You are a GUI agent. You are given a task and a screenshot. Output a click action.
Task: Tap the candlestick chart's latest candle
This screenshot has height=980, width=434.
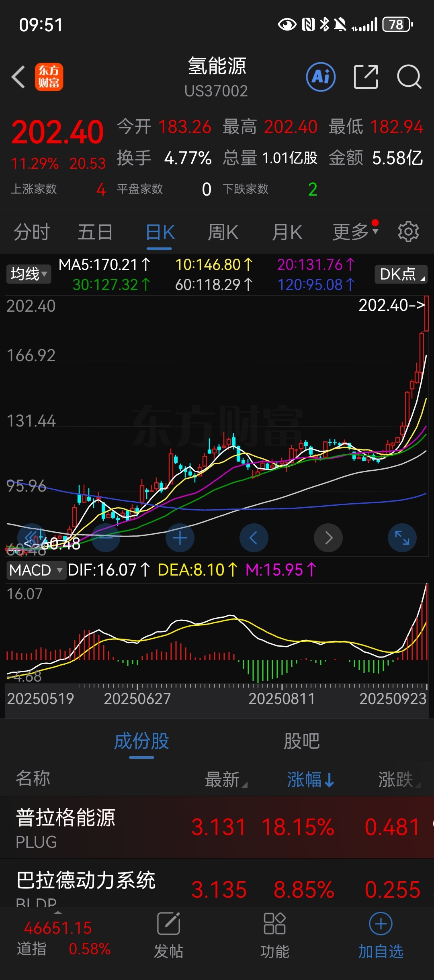[x=426, y=313]
